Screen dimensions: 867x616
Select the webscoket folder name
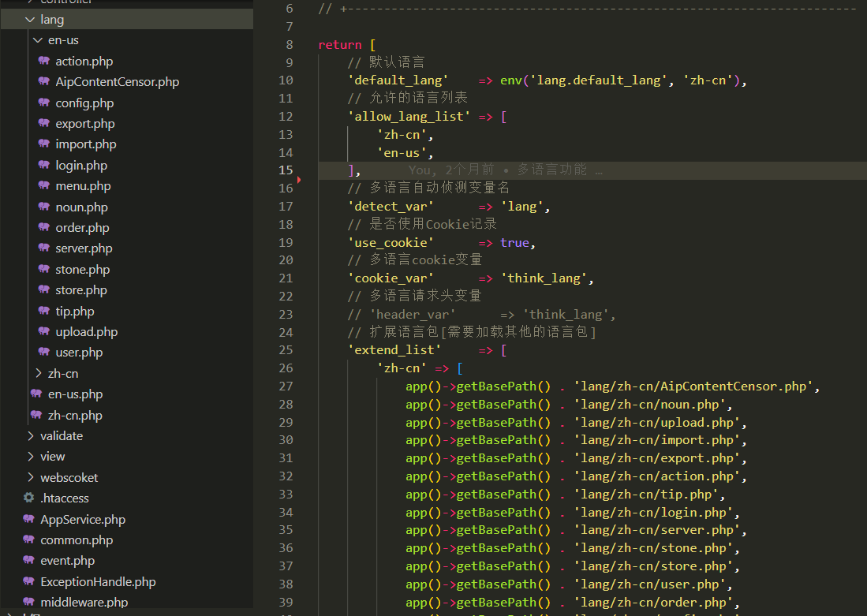coord(69,478)
